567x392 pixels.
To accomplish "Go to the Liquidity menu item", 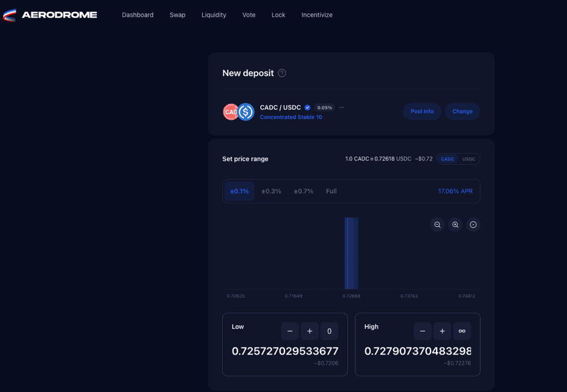I will pos(214,15).
